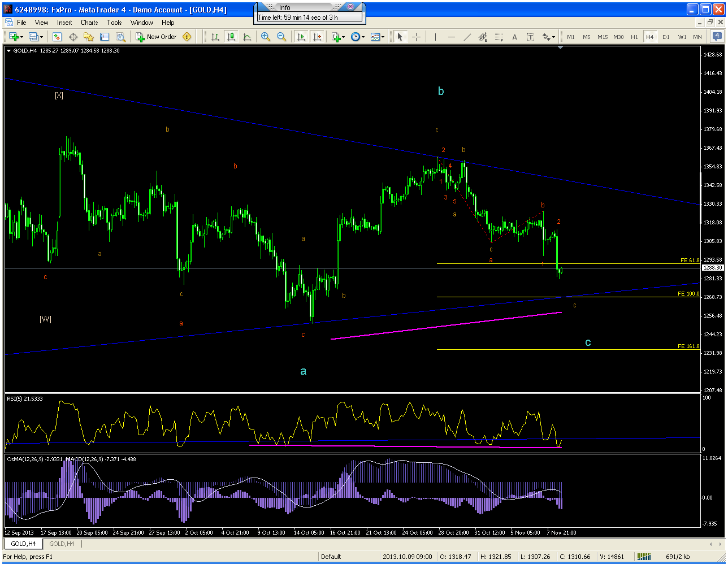The height and width of the screenshot is (564, 728).
Task: Select the W1 timeframe button
Action: [x=682, y=37]
